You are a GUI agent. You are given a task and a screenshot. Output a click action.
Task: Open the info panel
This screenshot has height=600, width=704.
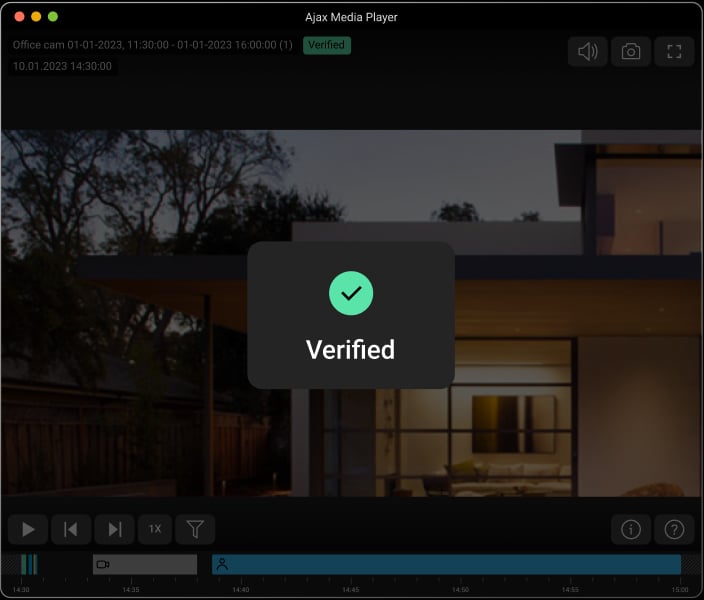[x=631, y=530]
